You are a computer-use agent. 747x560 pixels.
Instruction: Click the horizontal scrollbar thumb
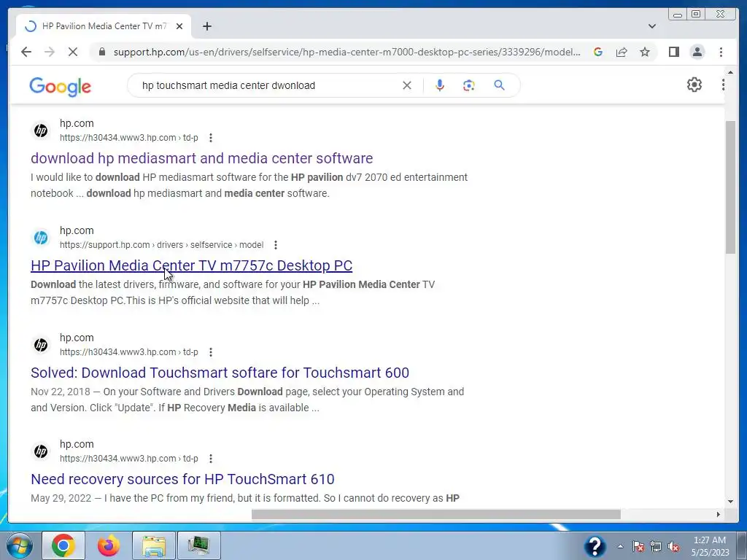click(x=436, y=514)
